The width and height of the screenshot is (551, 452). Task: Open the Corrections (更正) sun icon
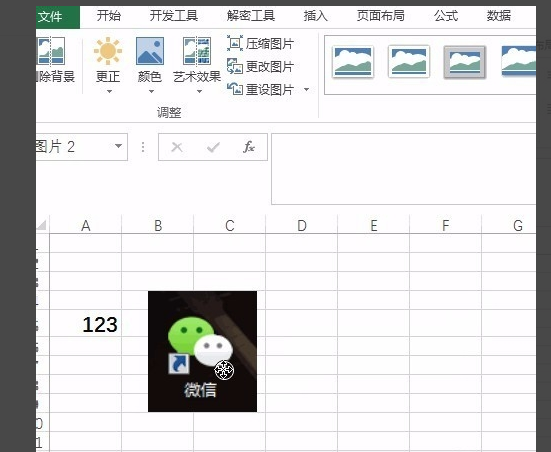pyautogui.click(x=108, y=51)
